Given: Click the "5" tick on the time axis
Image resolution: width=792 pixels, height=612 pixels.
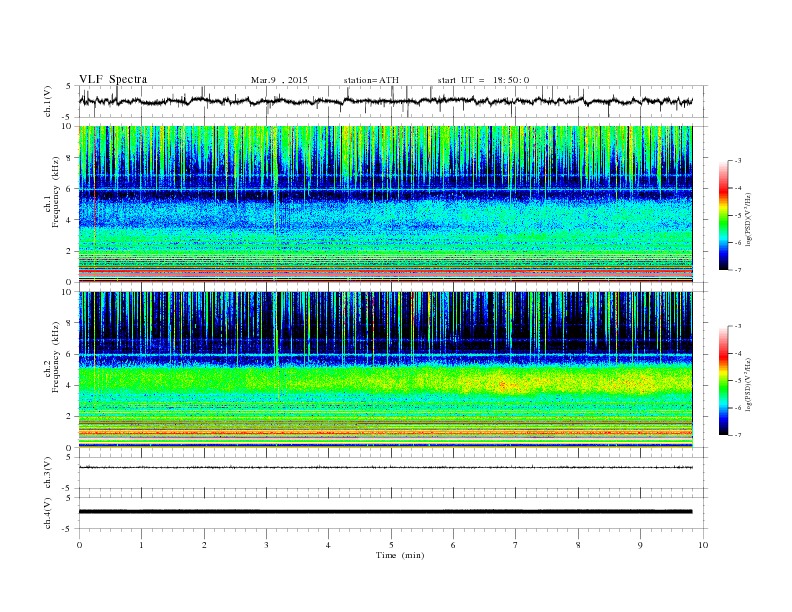Looking at the screenshot, I should 391,545.
